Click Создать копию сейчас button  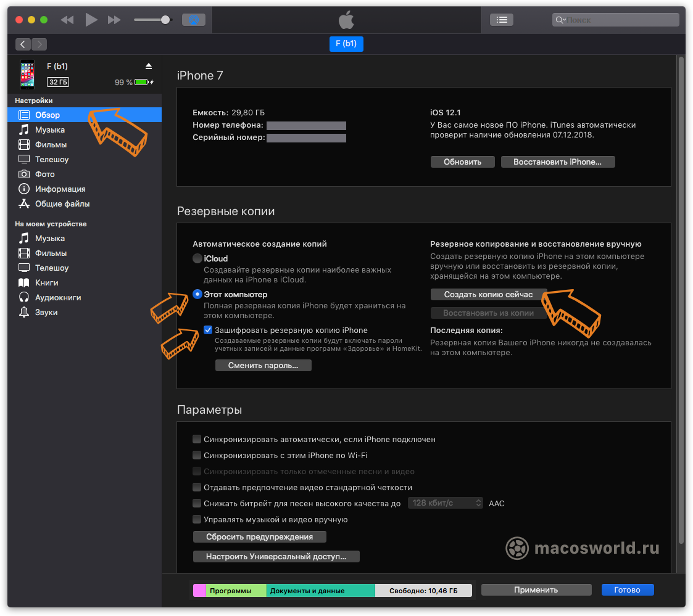coord(488,295)
